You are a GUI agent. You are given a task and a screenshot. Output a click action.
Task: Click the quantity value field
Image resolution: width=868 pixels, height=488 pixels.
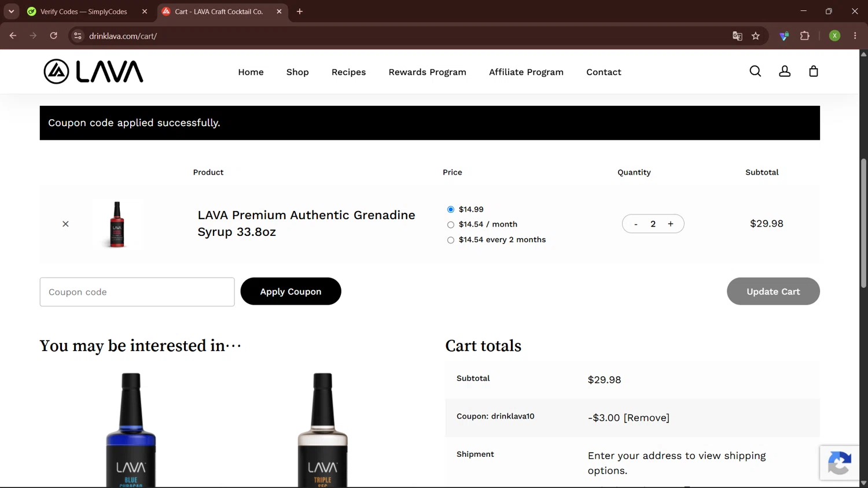click(653, 224)
